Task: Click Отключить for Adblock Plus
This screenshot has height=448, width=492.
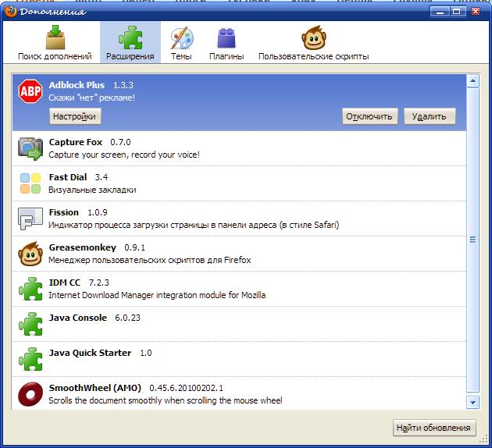Action: click(x=369, y=116)
